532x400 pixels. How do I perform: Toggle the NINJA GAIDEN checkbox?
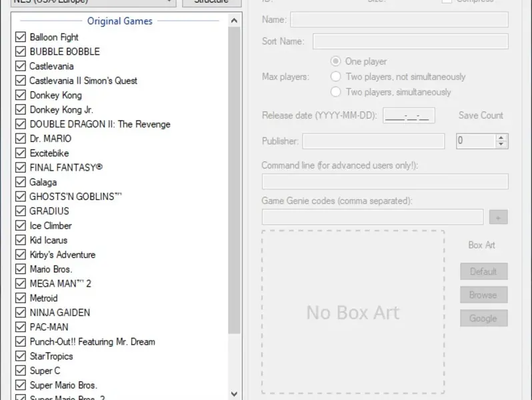pos(21,312)
